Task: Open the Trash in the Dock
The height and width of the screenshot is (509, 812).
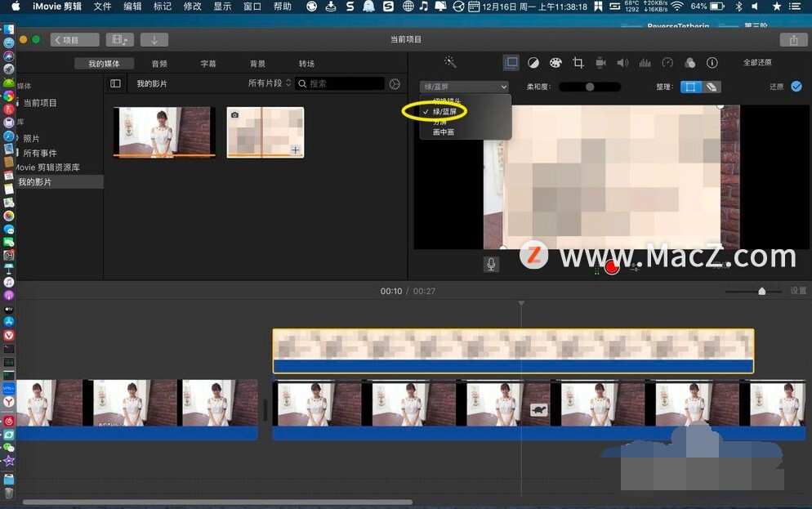Action: (9, 493)
